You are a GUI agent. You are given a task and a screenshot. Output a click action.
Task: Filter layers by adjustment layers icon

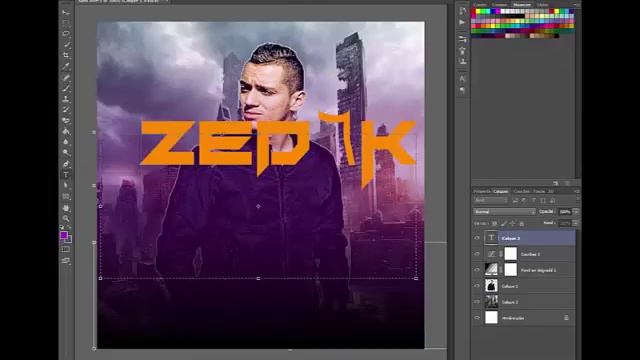pyautogui.click(x=524, y=200)
